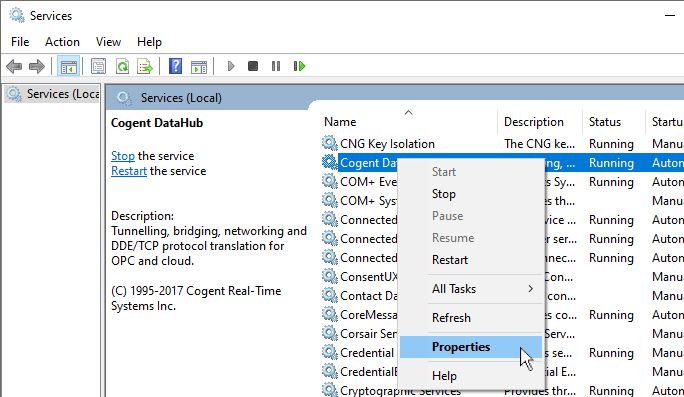Click the Refresh toolbar icon
Image resolution: width=684 pixels, height=397 pixels.
122,66
